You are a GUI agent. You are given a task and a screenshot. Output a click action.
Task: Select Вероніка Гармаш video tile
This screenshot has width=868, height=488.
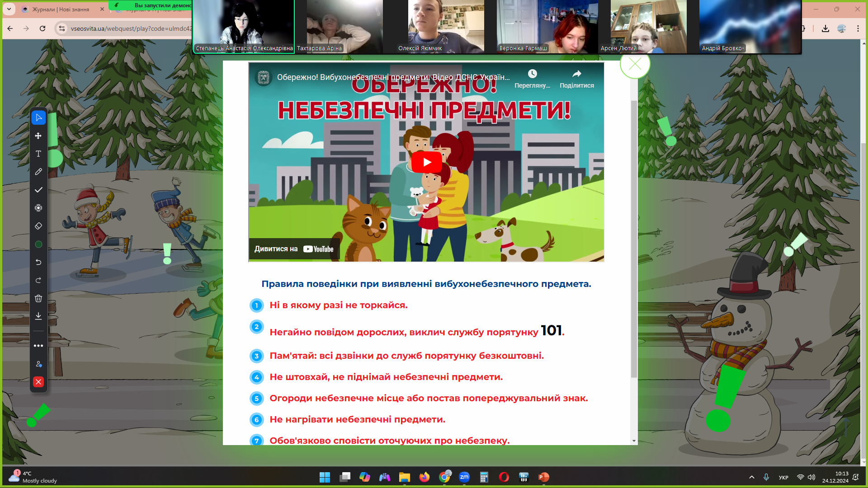tap(547, 27)
